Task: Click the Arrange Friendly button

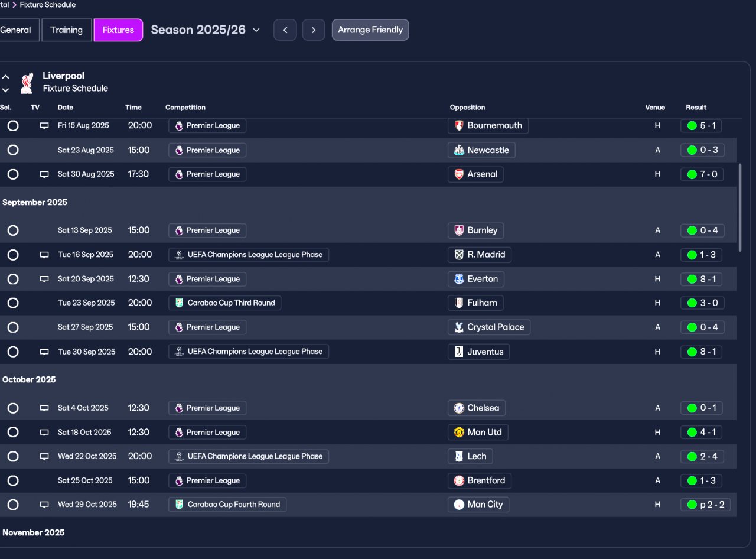Action: point(370,30)
